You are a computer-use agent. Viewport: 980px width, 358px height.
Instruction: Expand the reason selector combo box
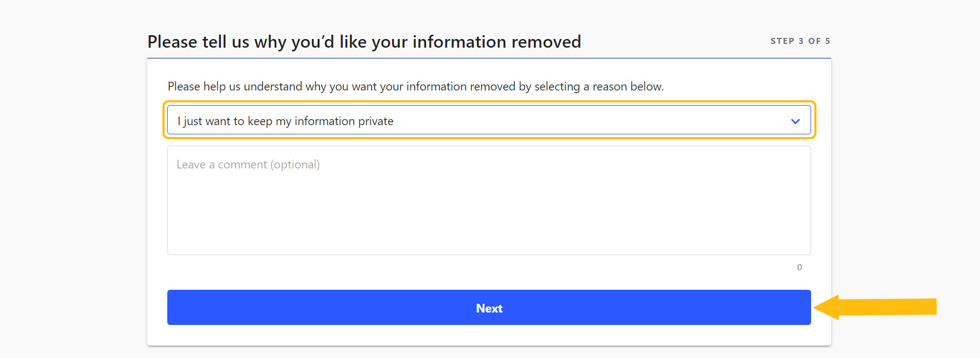[x=596, y=120]
